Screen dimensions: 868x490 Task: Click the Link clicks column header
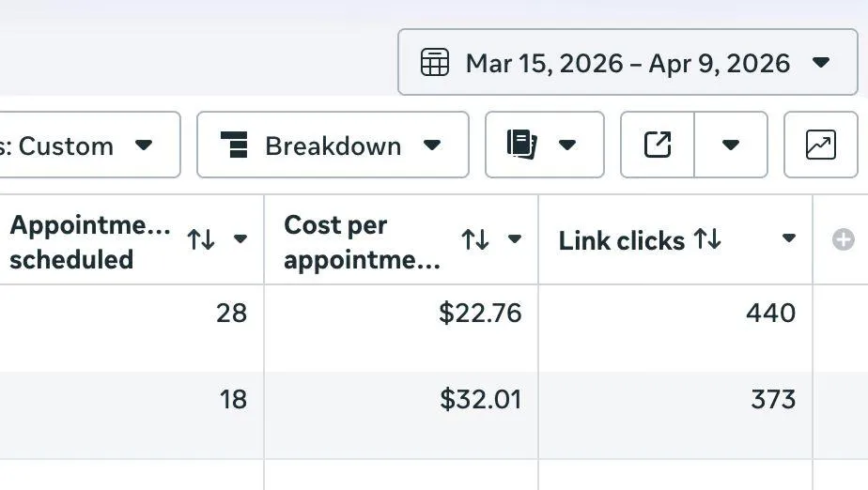(621, 241)
